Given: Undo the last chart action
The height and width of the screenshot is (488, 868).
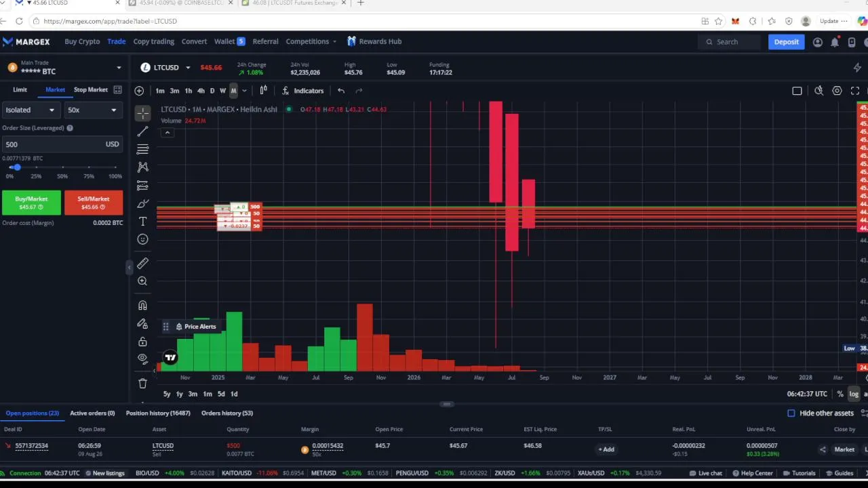Looking at the screenshot, I should (x=341, y=91).
